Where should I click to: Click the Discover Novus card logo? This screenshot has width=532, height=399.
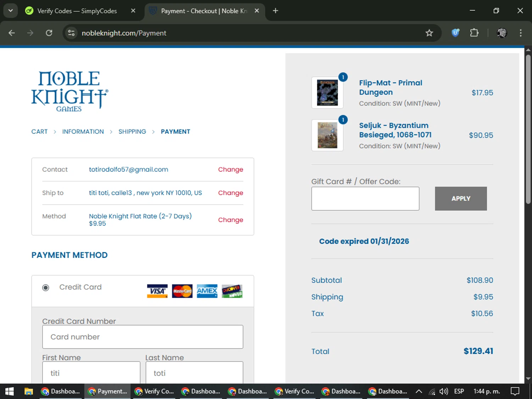[232, 291]
